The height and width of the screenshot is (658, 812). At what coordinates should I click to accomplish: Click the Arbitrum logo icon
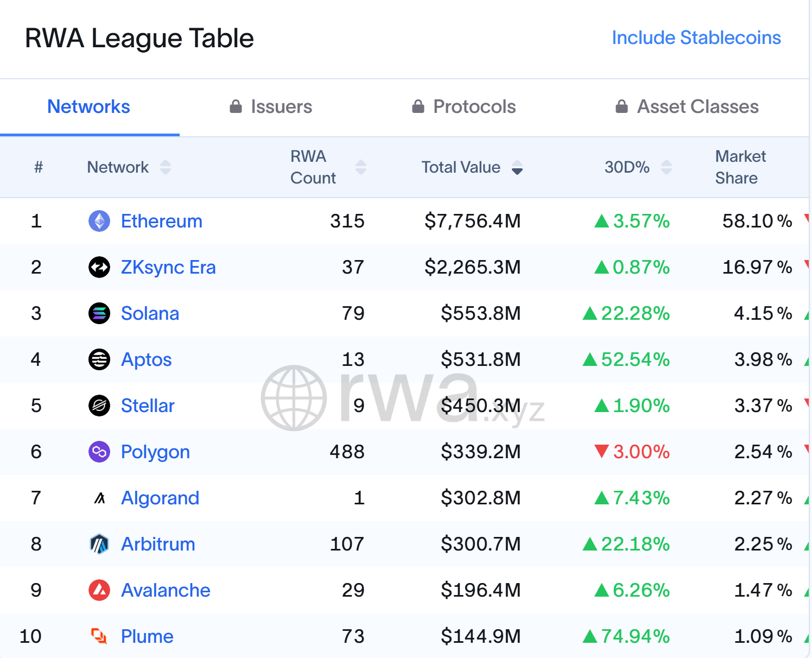pos(99,544)
